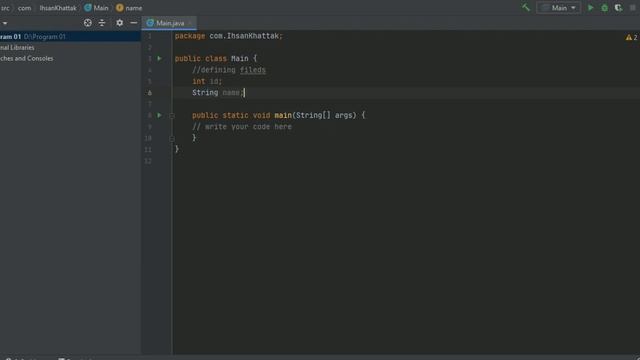Click on 'package com.IhsanKhattak;' code line
Screen dimensions: 640x360
pyautogui.click(x=229, y=36)
